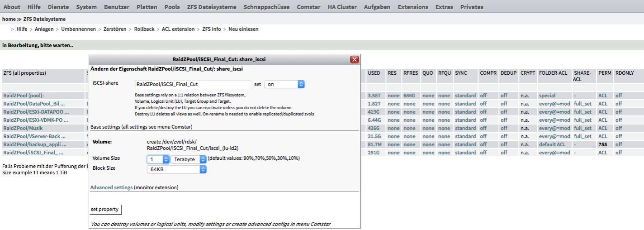Click ZFS Dateisysteme in the breadcrumb
The image size is (644, 230).
click(x=44, y=19)
